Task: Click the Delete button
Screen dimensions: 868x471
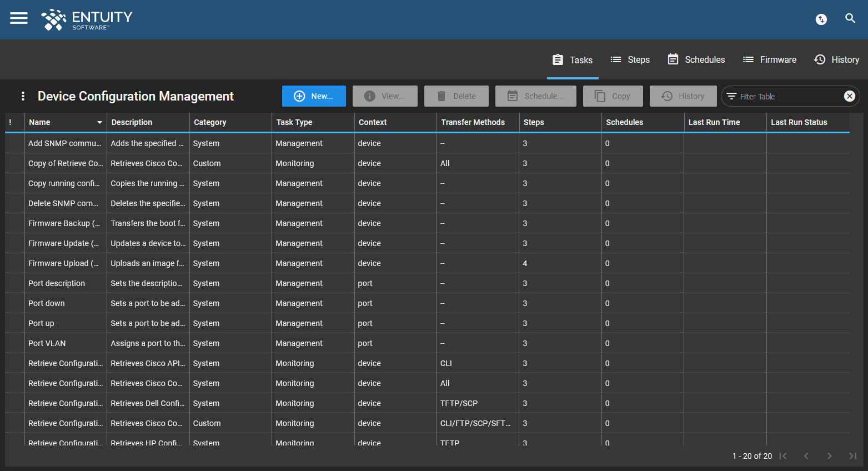Action: coord(456,96)
